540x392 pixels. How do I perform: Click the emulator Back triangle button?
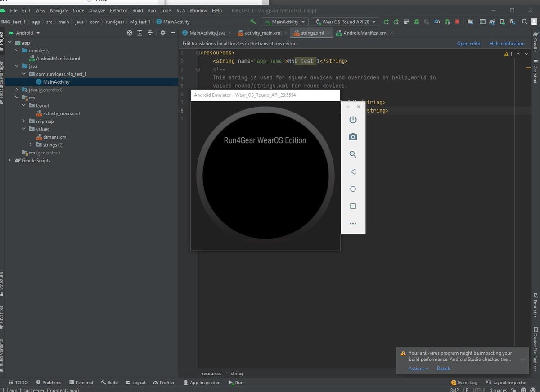[x=353, y=171]
